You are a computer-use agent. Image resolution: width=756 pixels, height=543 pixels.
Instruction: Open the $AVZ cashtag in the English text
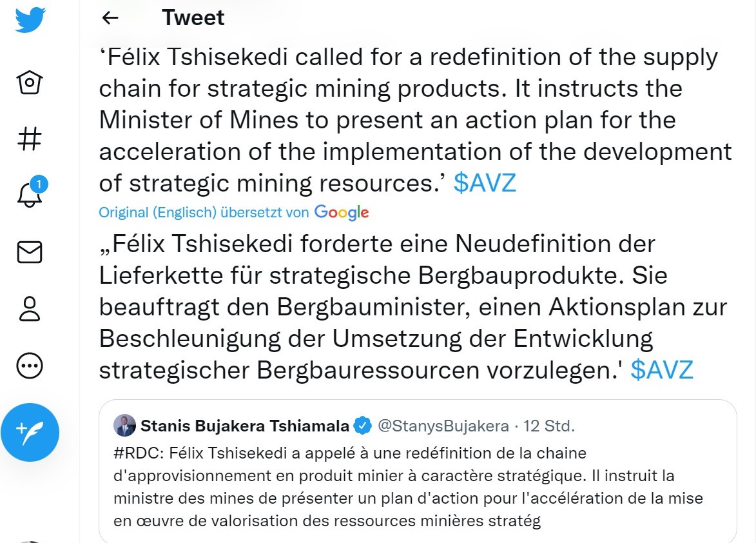(x=485, y=183)
